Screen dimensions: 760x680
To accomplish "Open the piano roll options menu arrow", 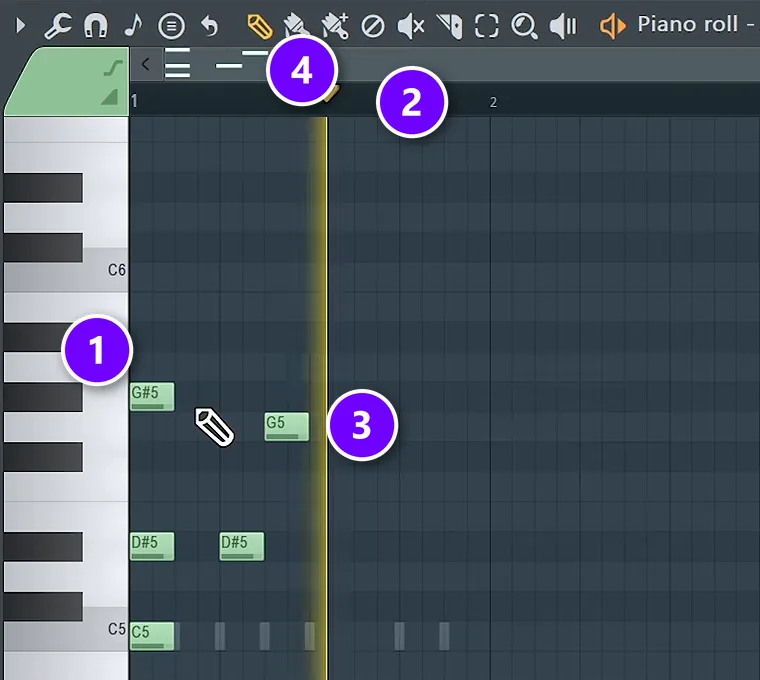I will click(20, 25).
